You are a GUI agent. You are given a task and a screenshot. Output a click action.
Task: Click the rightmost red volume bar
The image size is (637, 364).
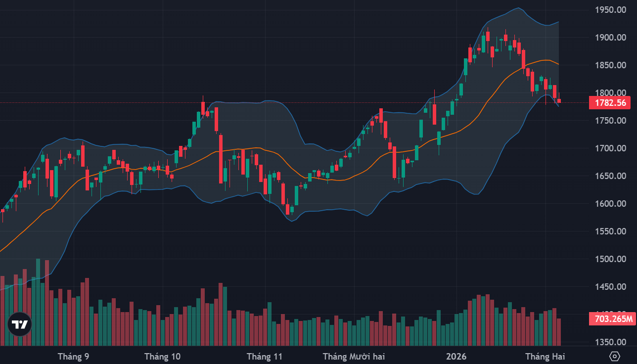coord(559,332)
